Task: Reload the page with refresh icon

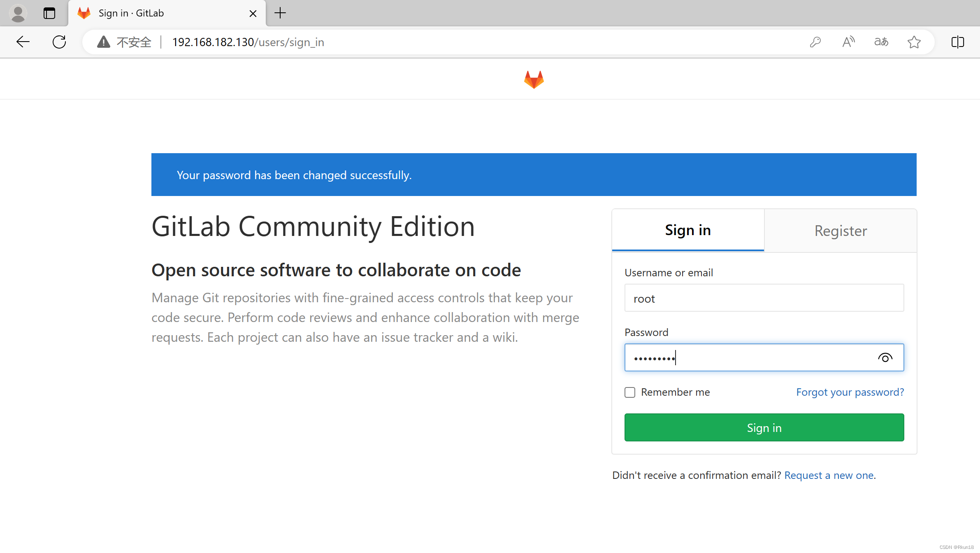Action: click(59, 42)
